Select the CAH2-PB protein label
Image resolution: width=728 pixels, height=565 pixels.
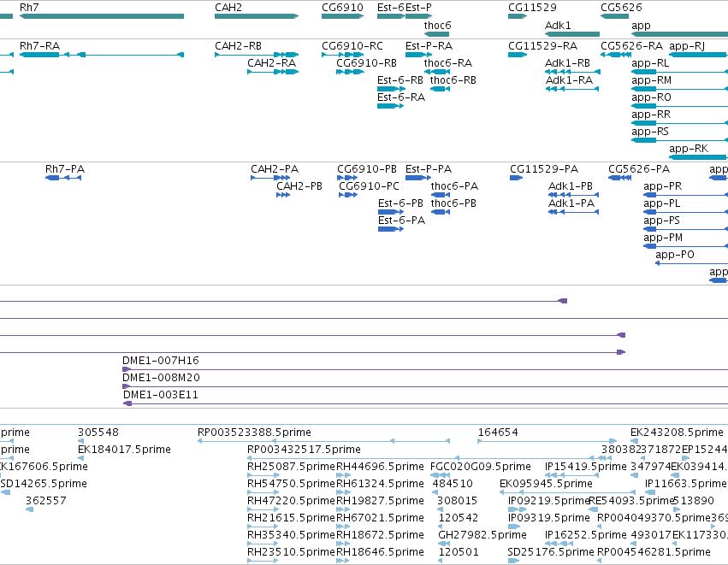point(299,186)
